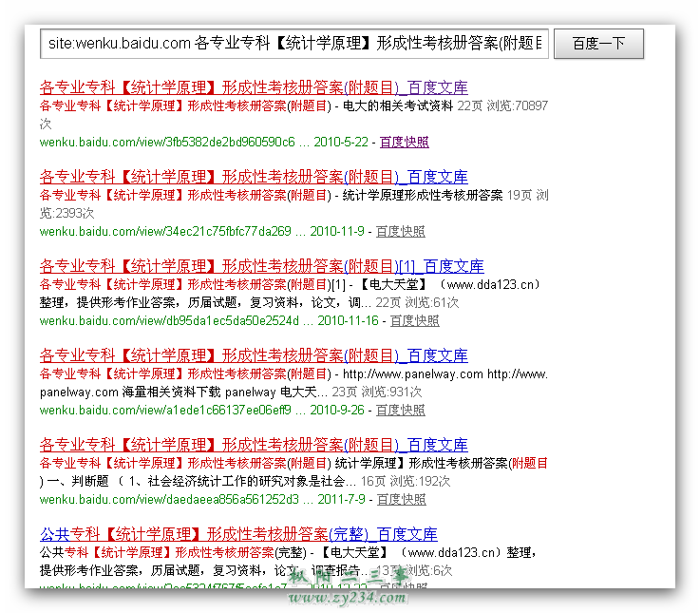Open the result title ending in [1]_百度文库
Image resolution: width=700 pixels, height=613 pixels.
(x=261, y=266)
